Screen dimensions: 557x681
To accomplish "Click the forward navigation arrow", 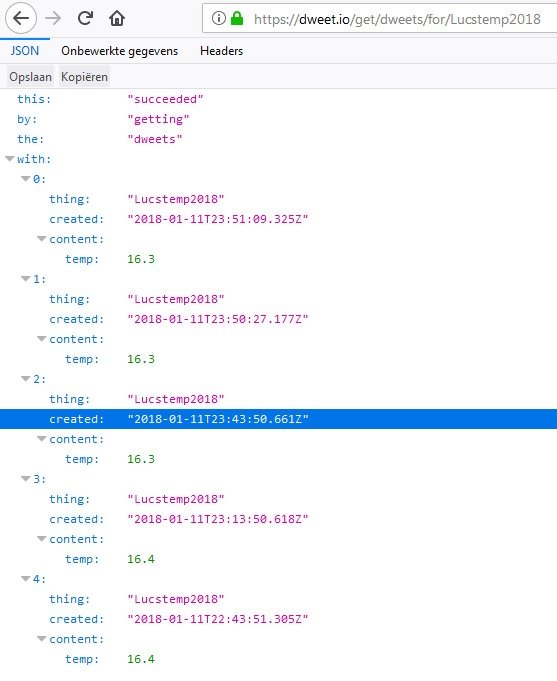I will [53, 18].
